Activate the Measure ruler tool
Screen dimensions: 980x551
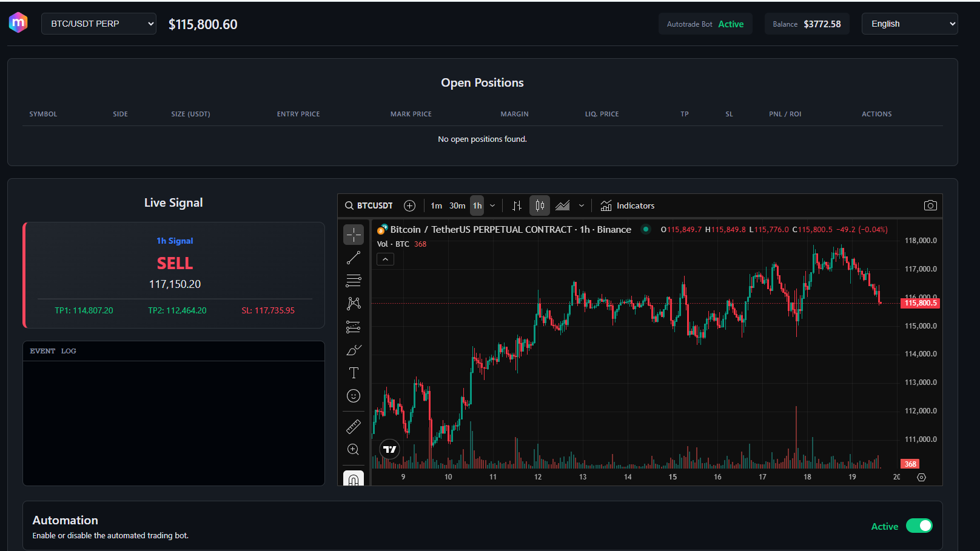click(x=354, y=426)
